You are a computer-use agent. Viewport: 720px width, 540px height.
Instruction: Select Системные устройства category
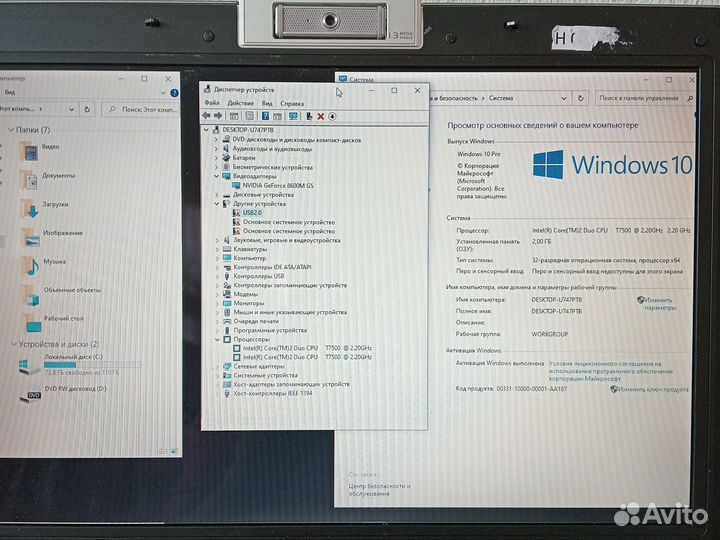(x=265, y=375)
